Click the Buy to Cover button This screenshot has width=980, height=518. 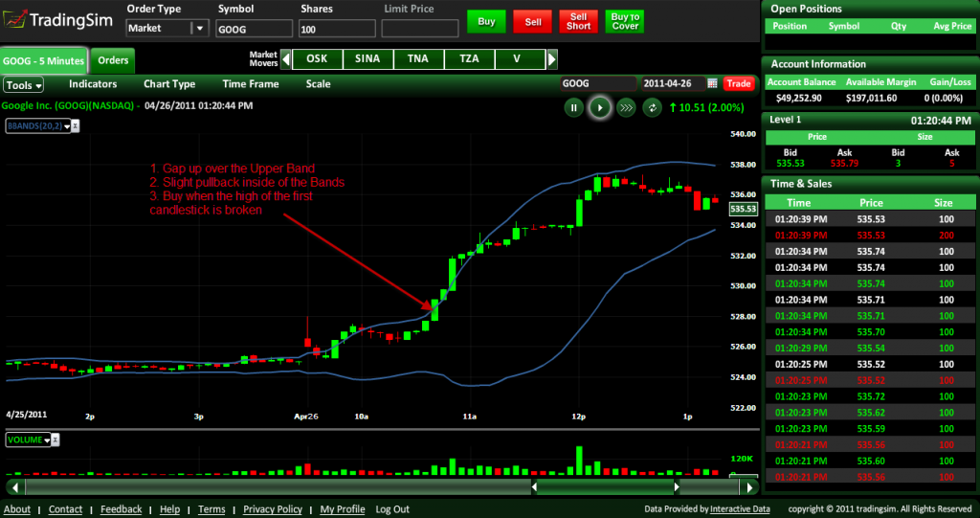625,21
